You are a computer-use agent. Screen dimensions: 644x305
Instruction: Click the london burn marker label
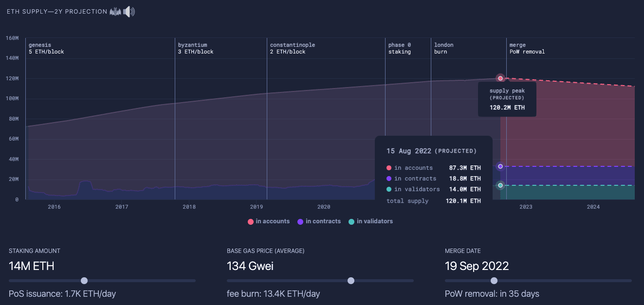coord(443,48)
